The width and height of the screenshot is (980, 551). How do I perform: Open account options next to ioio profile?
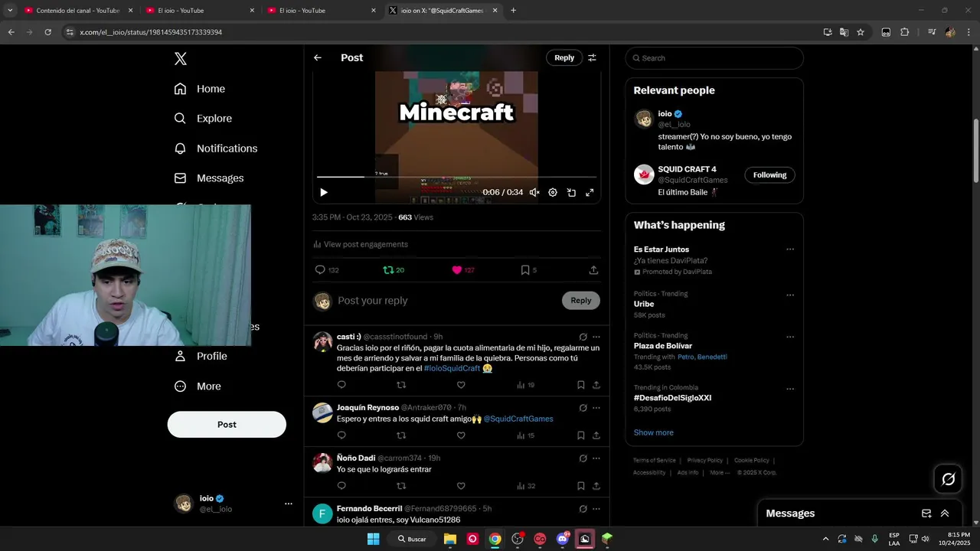[x=289, y=504]
